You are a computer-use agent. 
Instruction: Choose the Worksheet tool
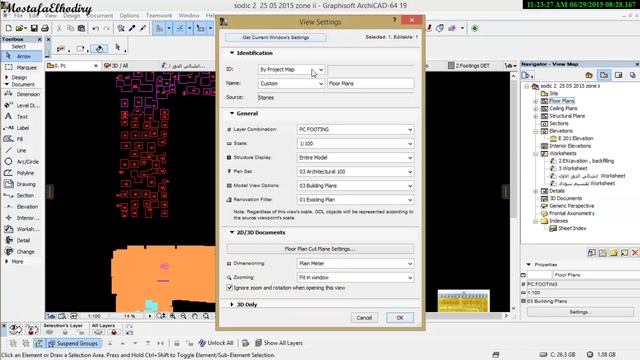pyautogui.click(x=22, y=229)
